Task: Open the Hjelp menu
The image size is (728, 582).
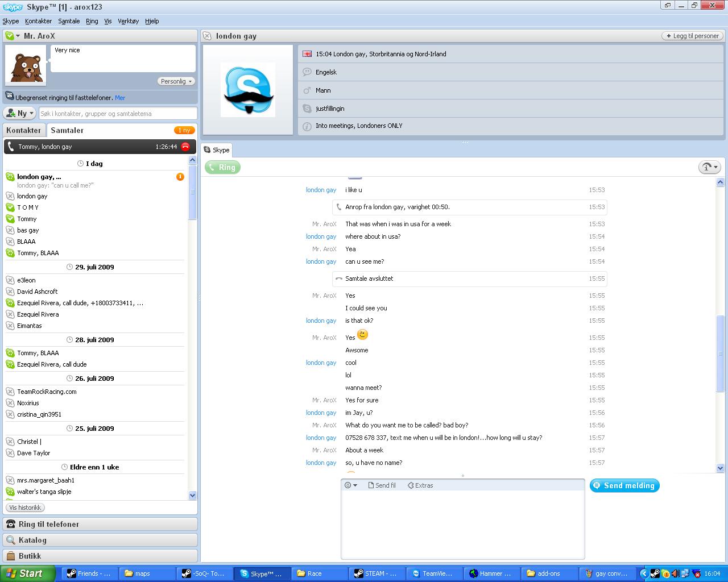Action: 152,21
